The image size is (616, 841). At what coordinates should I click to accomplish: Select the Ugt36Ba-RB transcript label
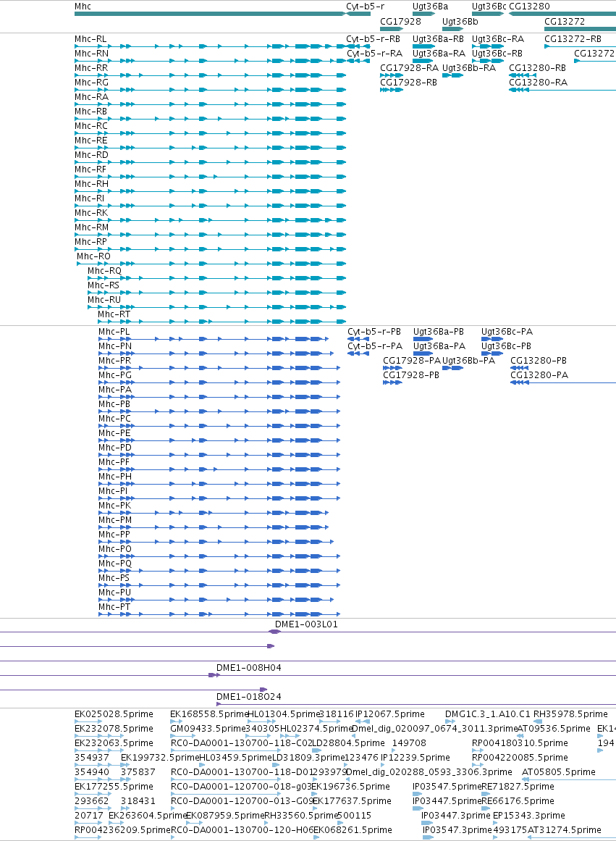point(438,38)
